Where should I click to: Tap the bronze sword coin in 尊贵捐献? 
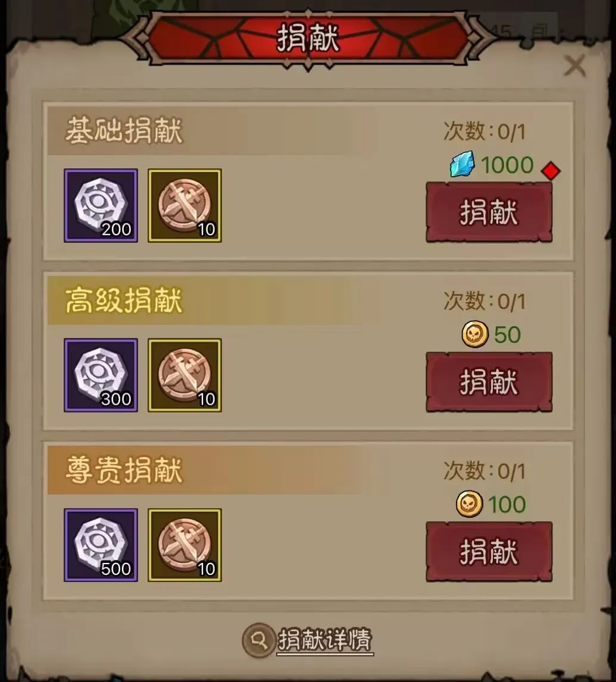click(x=185, y=545)
